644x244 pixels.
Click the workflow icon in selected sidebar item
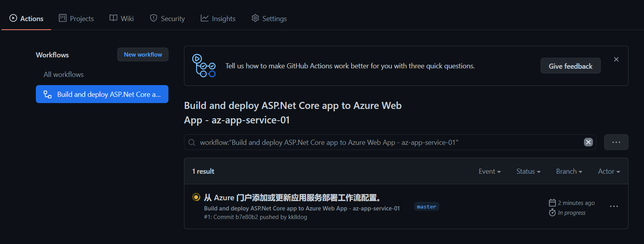pos(48,94)
